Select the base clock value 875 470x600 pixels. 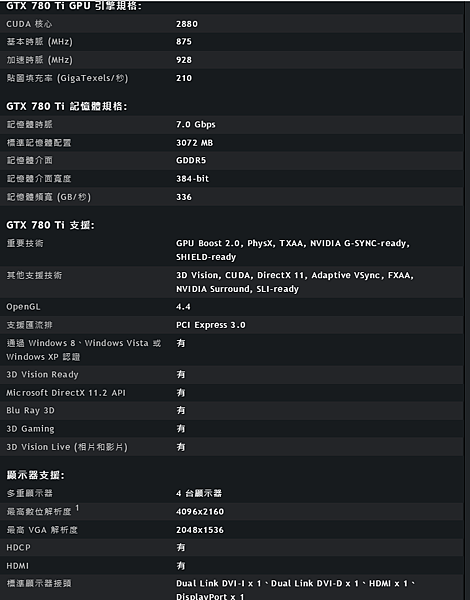[x=184, y=42]
